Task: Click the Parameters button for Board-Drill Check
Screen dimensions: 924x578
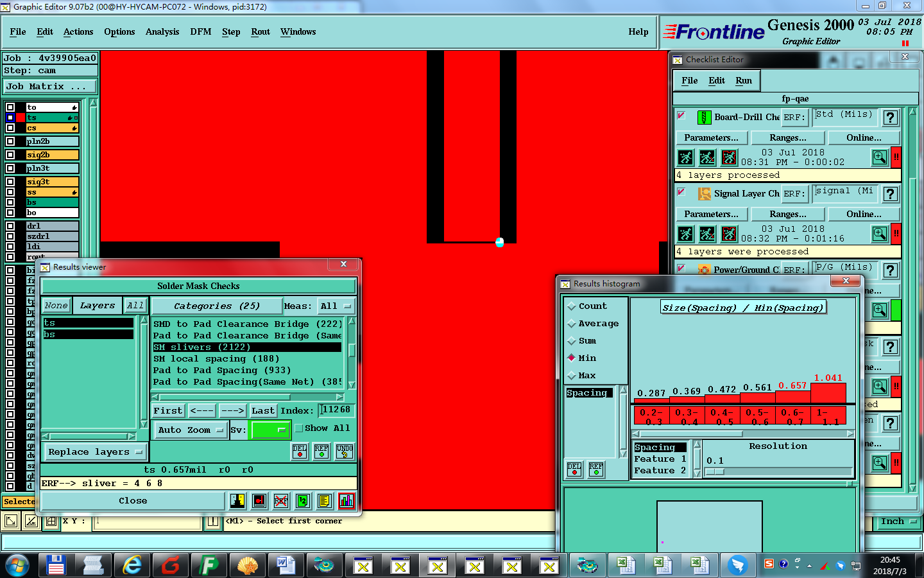Action: [711, 137]
